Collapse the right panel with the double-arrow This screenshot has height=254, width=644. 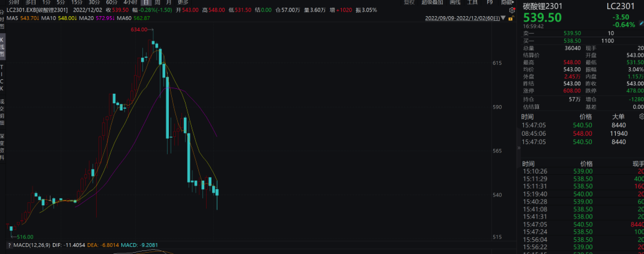[519, 147]
